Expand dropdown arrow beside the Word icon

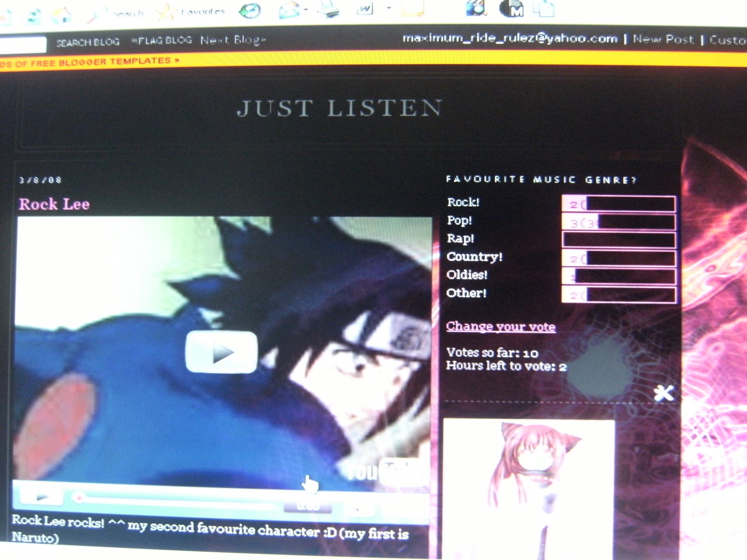(x=388, y=7)
